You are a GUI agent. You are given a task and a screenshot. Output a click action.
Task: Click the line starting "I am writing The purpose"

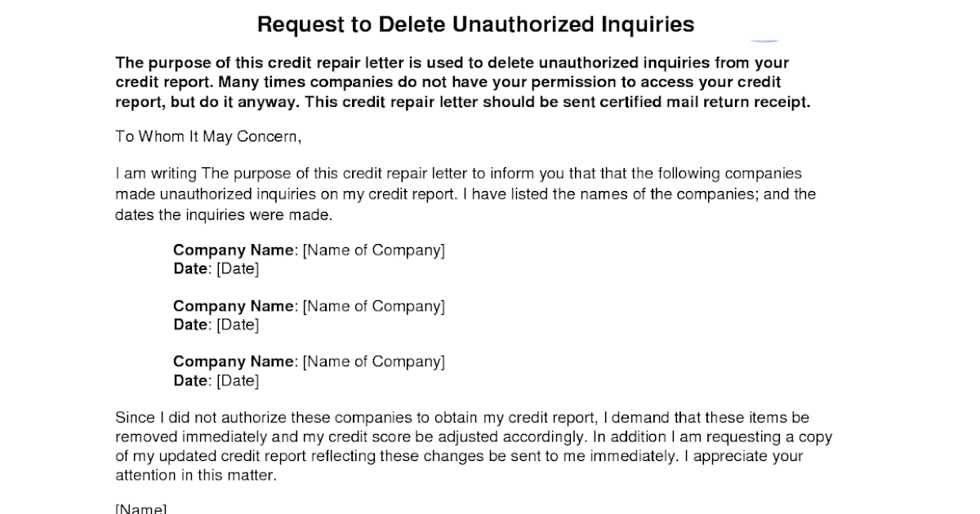tap(458, 174)
